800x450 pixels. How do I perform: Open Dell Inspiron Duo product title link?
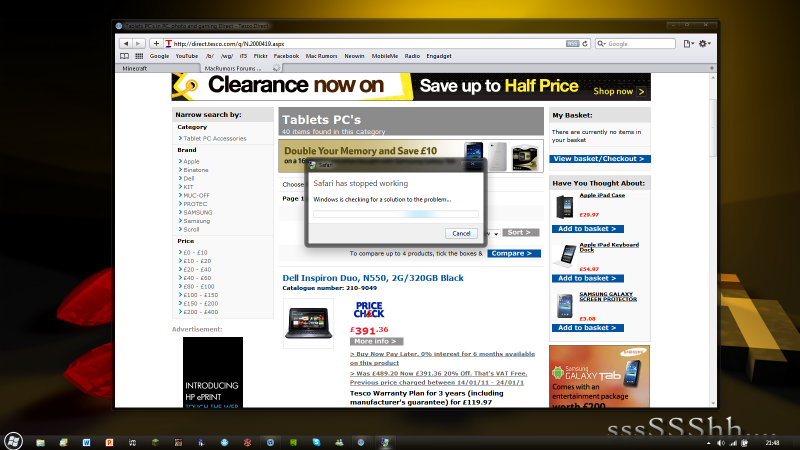coord(373,278)
